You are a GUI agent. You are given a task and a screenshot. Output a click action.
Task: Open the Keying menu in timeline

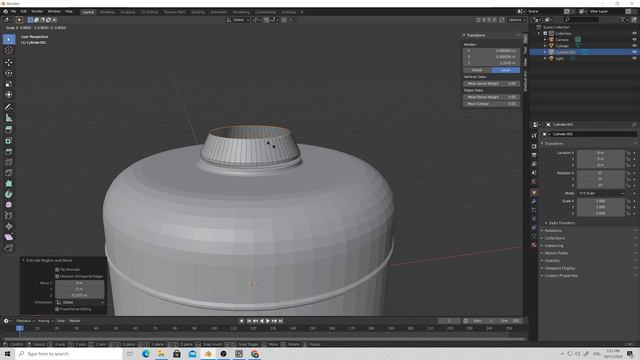(45, 321)
